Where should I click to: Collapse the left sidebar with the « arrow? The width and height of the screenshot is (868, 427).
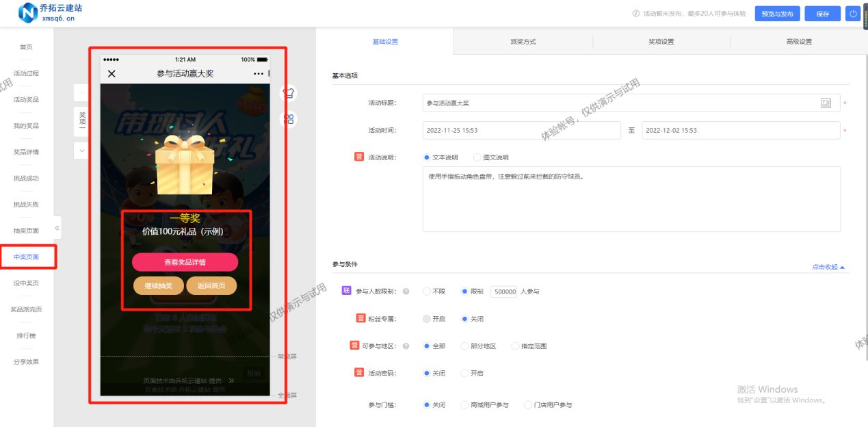pos(58,228)
